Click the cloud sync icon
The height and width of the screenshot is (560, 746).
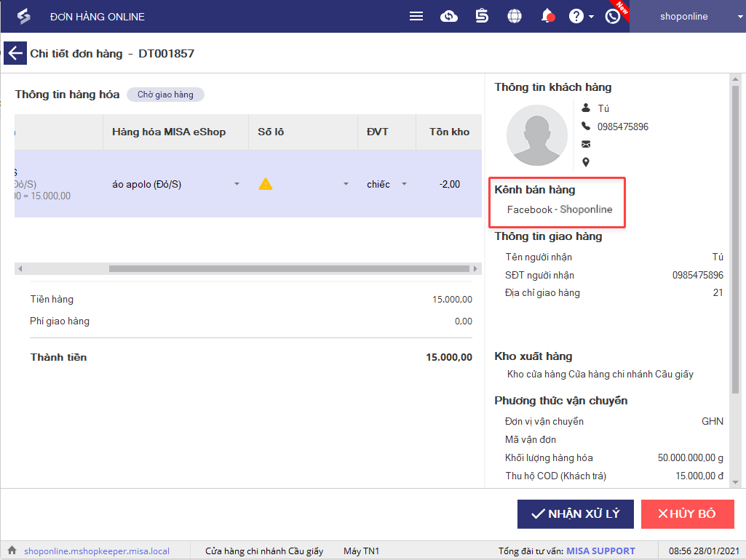(x=448, y=17)
